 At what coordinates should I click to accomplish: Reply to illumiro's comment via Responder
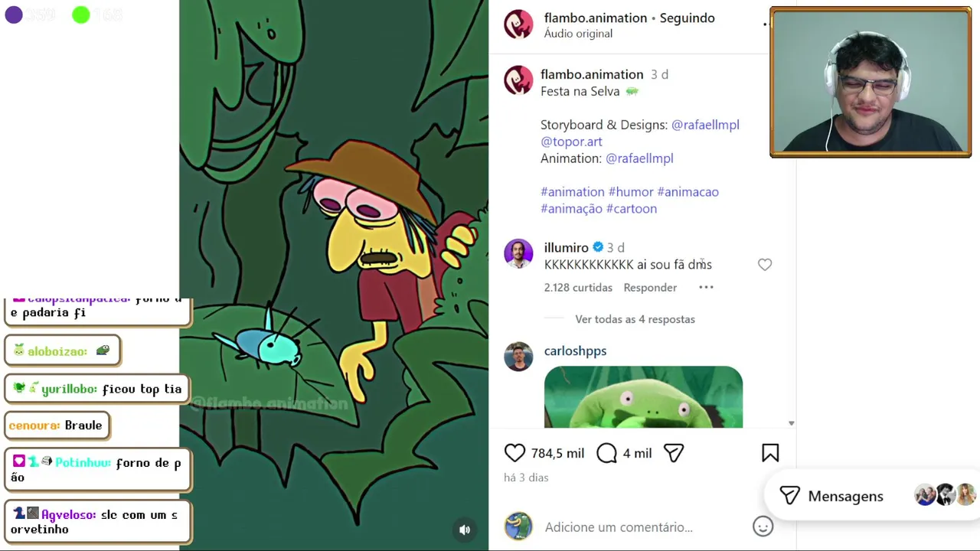click(x=650, y=288)
